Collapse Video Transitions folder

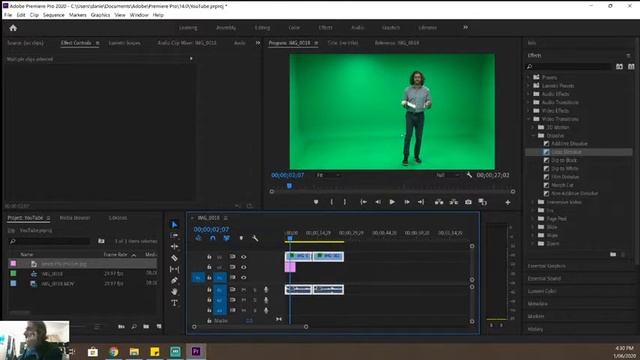coord(529,119)
